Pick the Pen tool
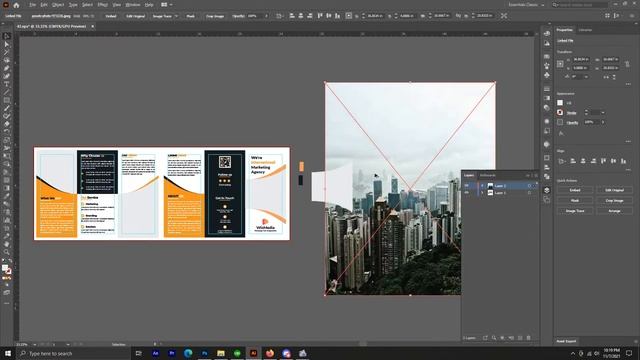The image size is (640, 360). (x=7, y=68)
